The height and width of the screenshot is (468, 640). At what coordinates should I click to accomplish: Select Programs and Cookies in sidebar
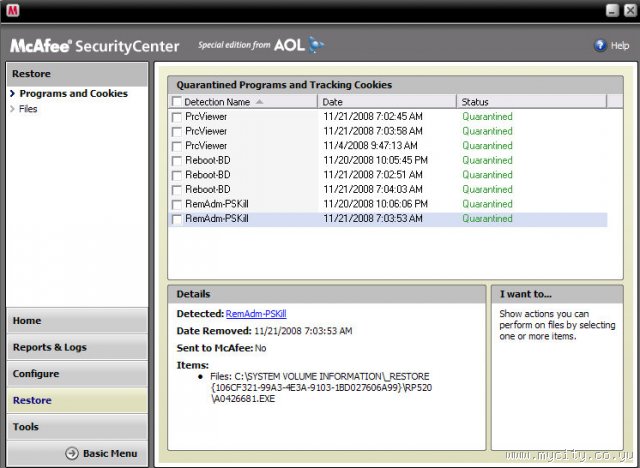[73, 93]
